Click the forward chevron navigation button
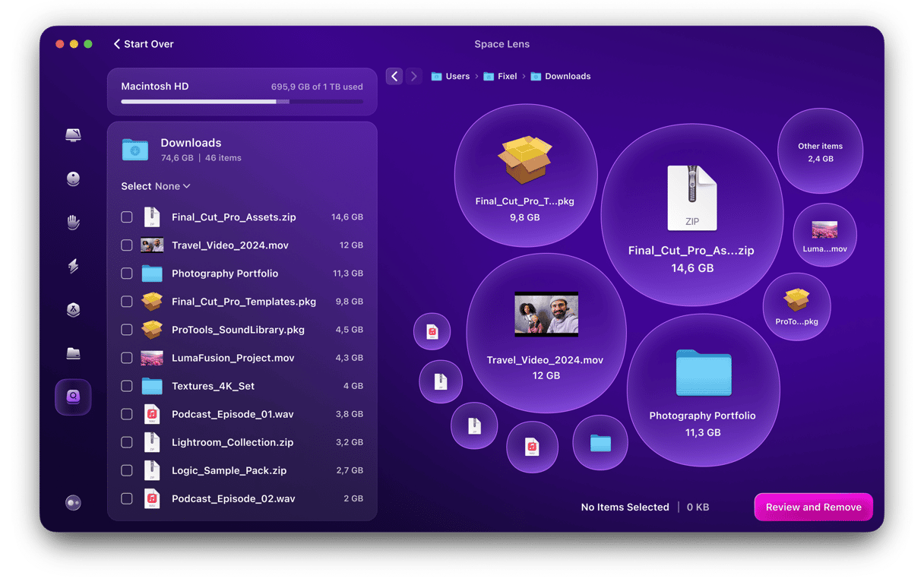The image size is (924, 585). (413, 76)
